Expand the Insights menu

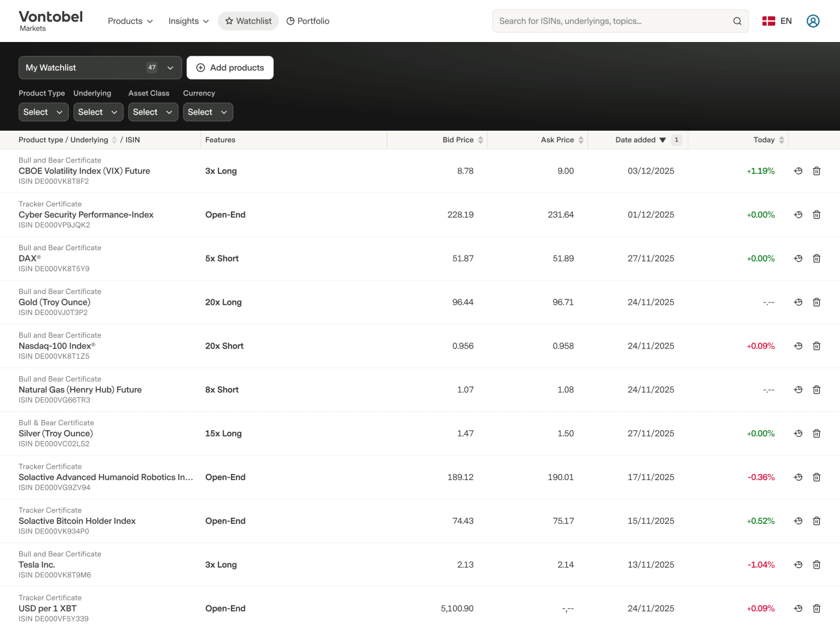pyautogui.click(x=188, y=21)
